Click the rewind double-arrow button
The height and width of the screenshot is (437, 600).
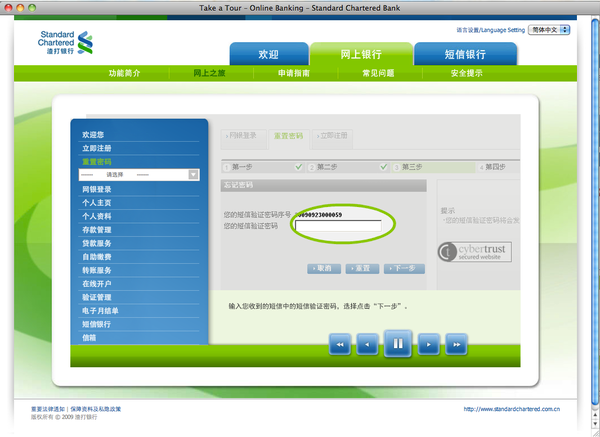point(340,345)
